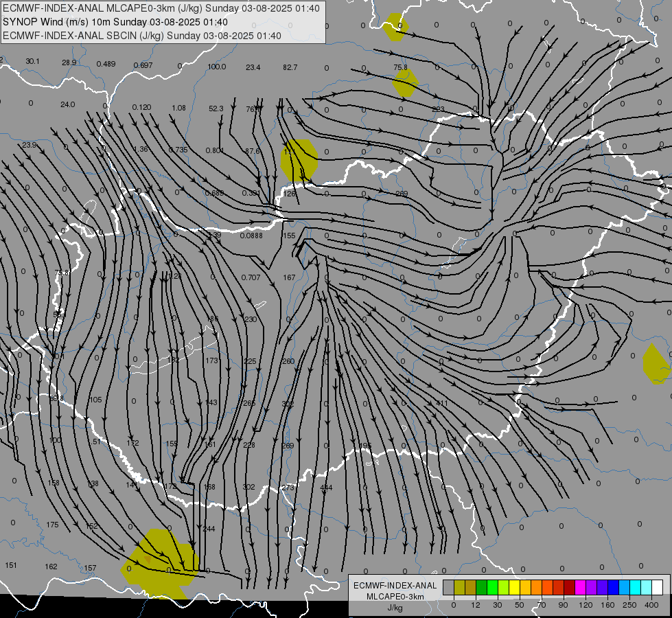Click the olive swatch after legend value 0

click(x=459, y=587)
